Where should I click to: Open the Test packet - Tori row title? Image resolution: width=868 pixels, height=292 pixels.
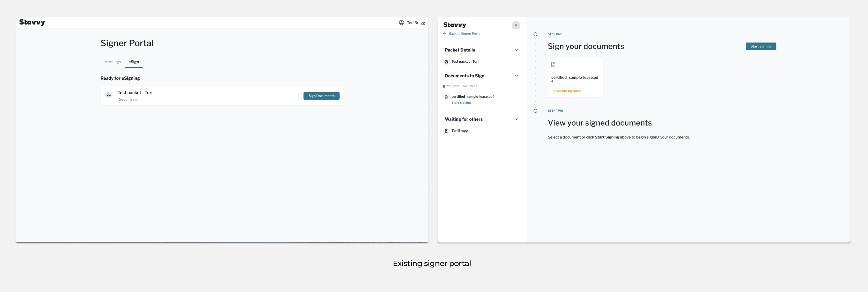pos(135,93)
